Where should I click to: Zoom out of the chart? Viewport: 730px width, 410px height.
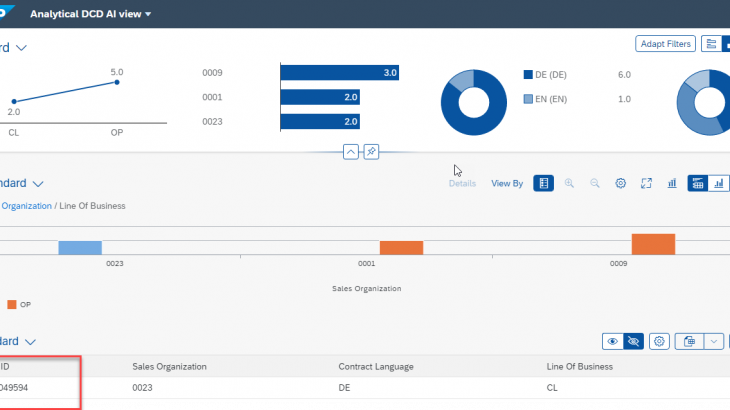pyautogui.click(x=595, y=184)
